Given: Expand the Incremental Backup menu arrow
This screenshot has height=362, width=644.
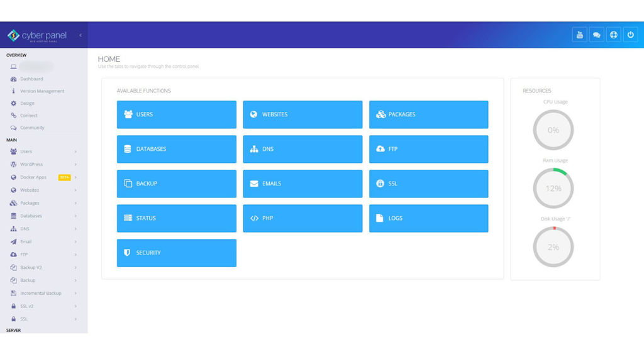Looking at the screenshot, I should [x=75, y=293].
